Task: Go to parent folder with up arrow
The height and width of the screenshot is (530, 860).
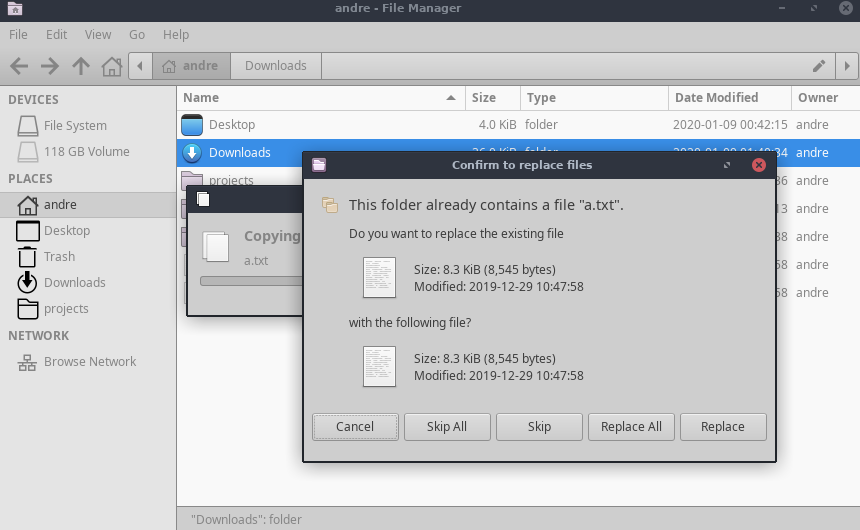Action: coord(81,66)
